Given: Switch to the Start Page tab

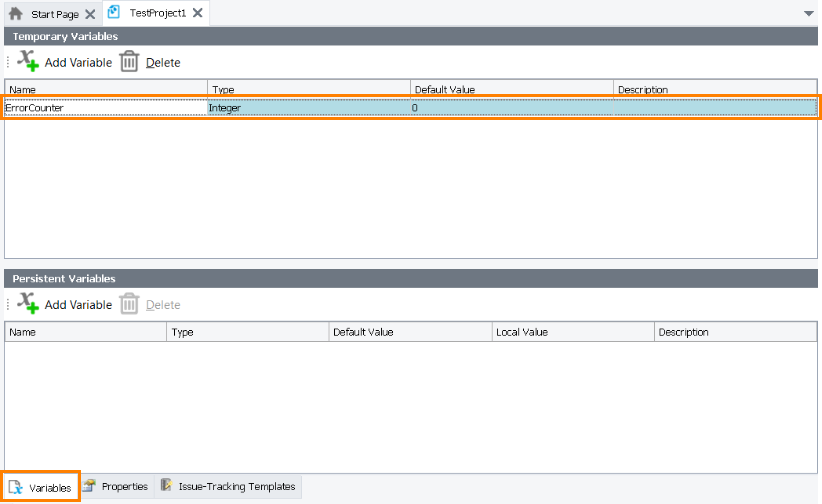Looking at the screenshot, I should tap(55, 14).
